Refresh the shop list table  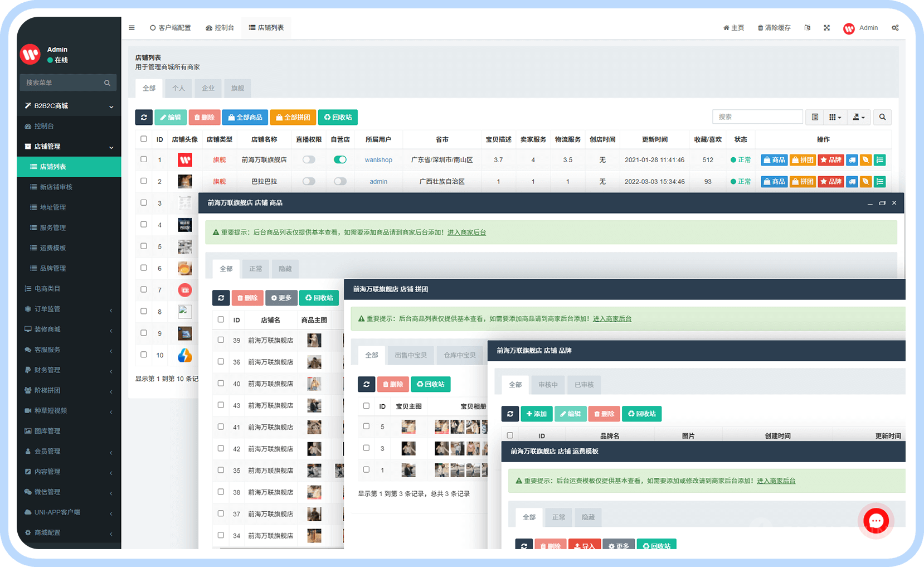click(144, 118)
